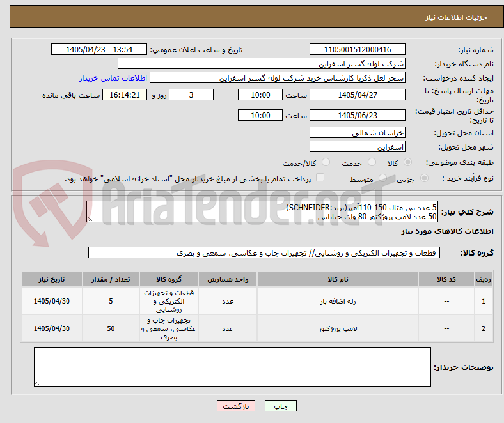
Task: Click the کد کالا column header
Action: (x=446, y=279)
